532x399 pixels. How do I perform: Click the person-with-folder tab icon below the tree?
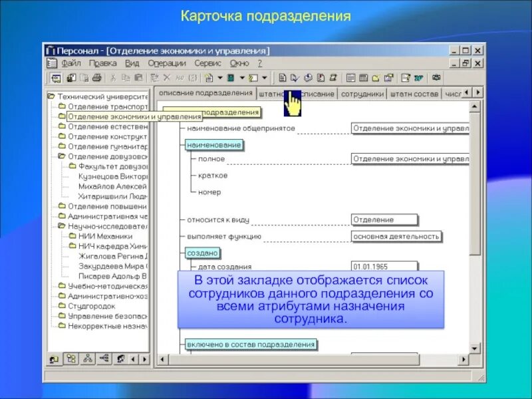coord(54,359)
